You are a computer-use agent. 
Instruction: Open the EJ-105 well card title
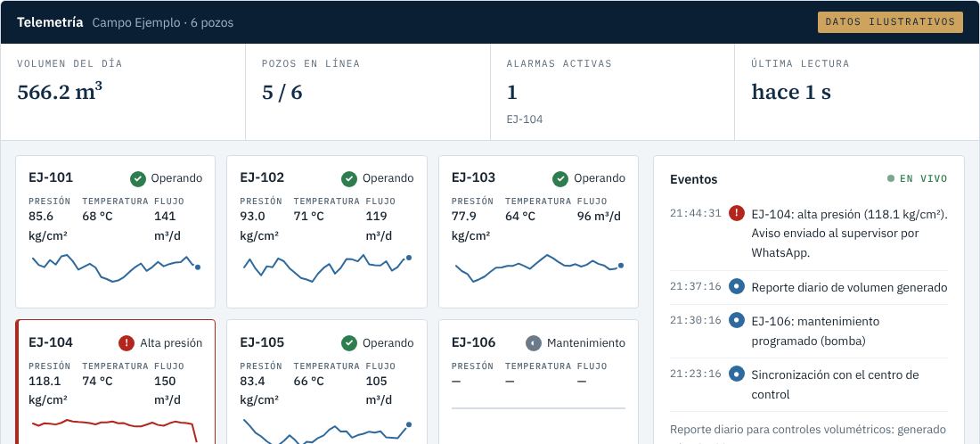262,342
